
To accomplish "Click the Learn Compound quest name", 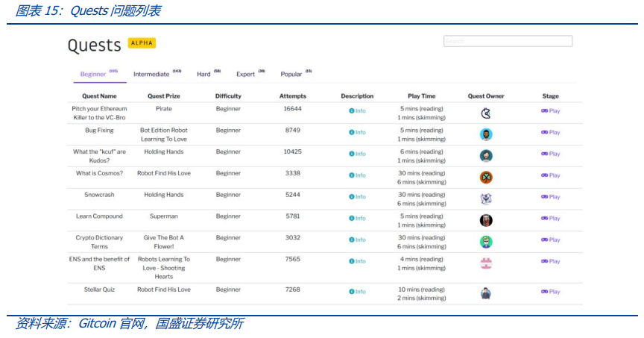I will tap(99, 216).
